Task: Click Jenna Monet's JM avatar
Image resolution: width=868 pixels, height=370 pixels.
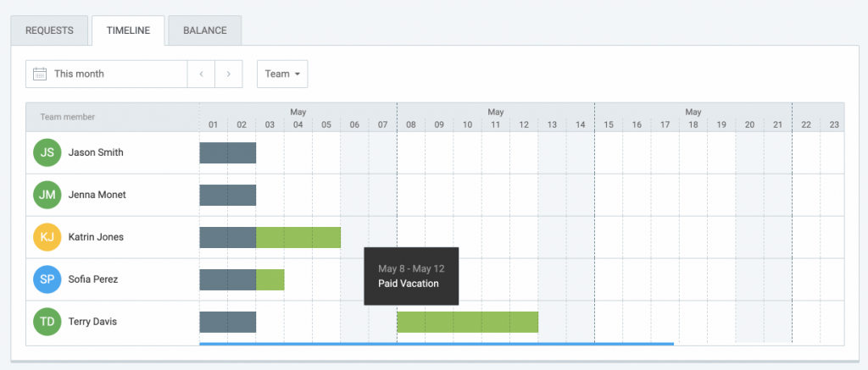Action: point(47,195)
